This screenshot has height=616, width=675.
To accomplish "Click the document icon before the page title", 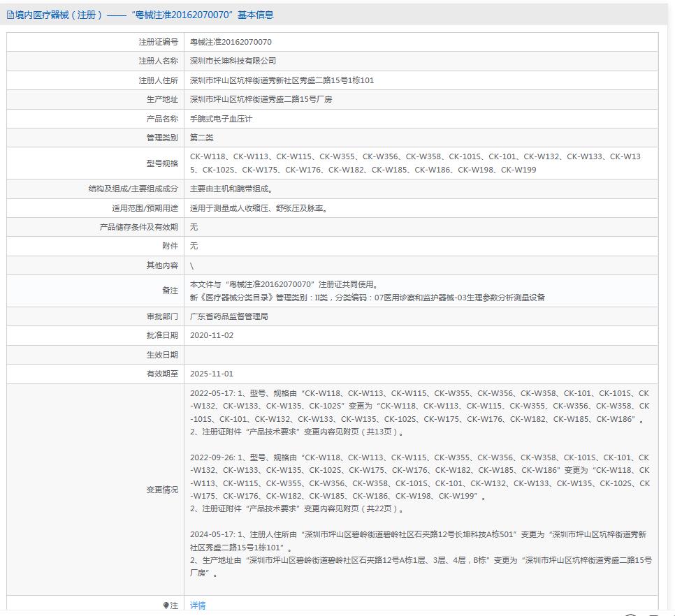I will (10, 15).
